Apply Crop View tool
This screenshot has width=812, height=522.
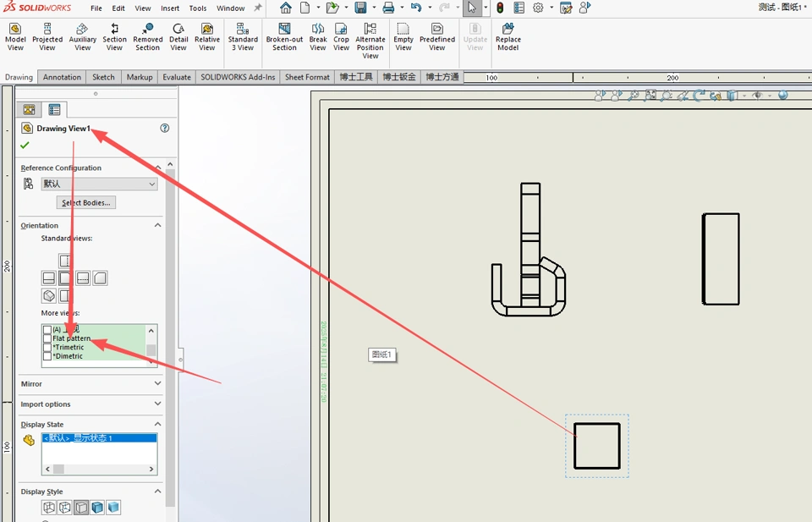(x=341, y=36)
